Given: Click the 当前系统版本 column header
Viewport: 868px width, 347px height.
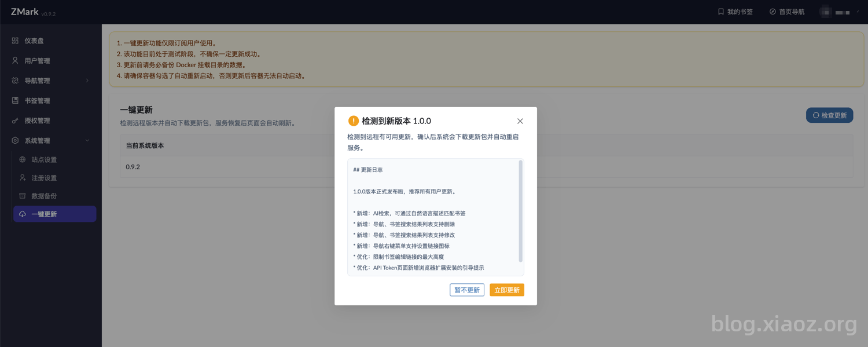Looking at the screenshot, I should coord(145,145).
